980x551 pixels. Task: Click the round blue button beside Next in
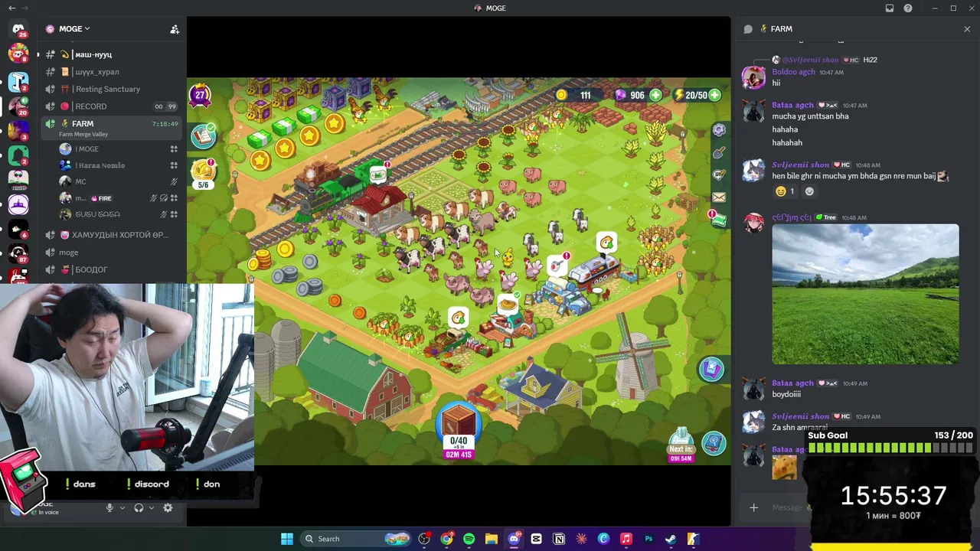pos(714,442)
